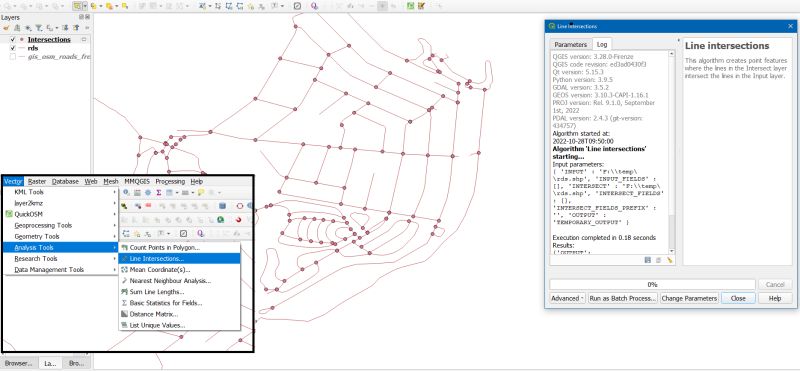800x371 pixels.
Task: Expand the Geometry Tools submenu
Action: [61, 236]
